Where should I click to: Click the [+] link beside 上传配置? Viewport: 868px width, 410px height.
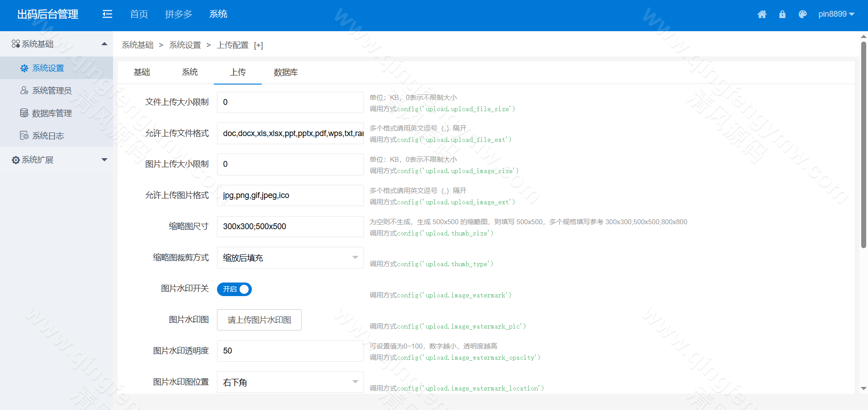point(258,45)
